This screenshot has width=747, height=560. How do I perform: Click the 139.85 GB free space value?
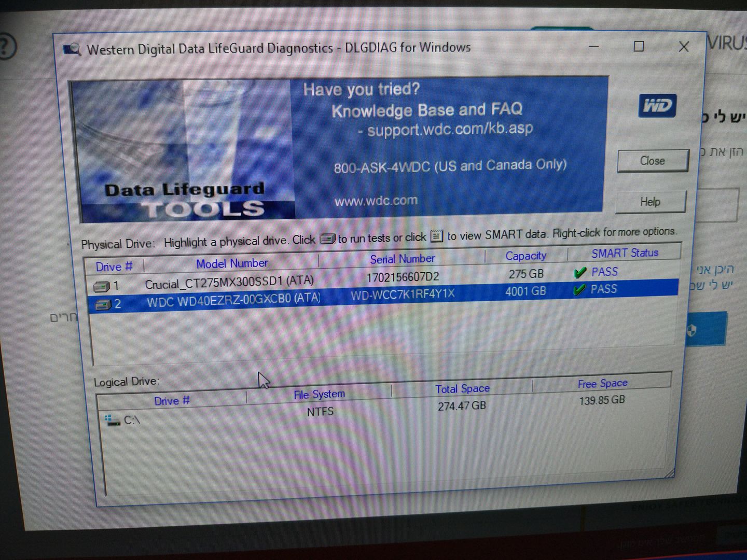(x=602, y=400)
